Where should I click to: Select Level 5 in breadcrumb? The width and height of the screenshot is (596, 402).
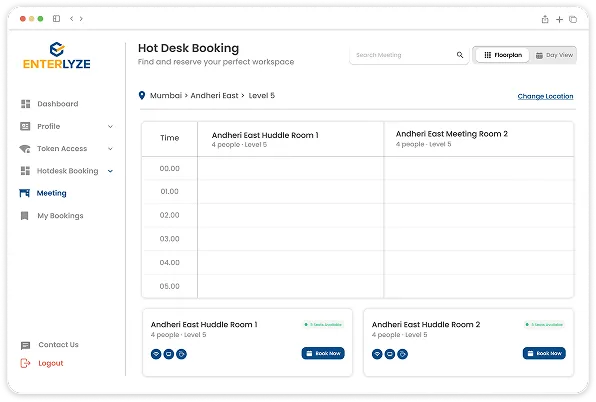[262, 95]
